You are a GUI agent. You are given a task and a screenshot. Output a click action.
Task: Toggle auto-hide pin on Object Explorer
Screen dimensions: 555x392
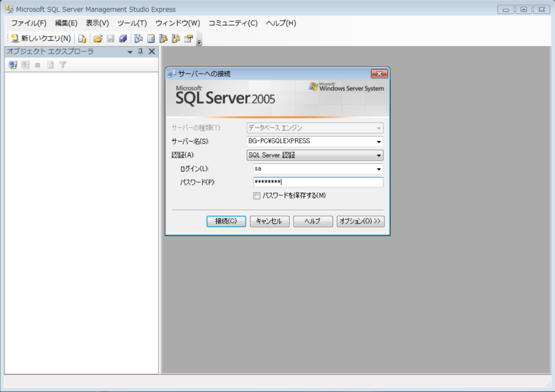pyautogui.click(x=141, y=52)
